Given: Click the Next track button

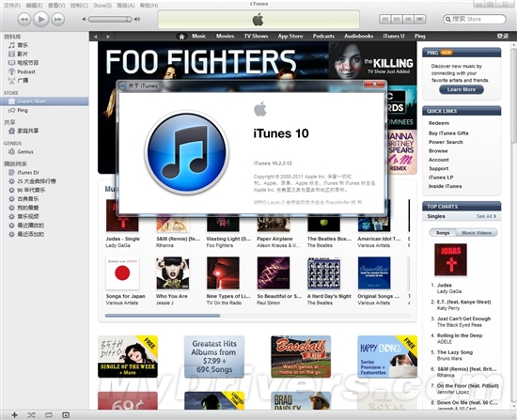Looking at the screenshot, I should pyautogui.click(x=57, y=19).
